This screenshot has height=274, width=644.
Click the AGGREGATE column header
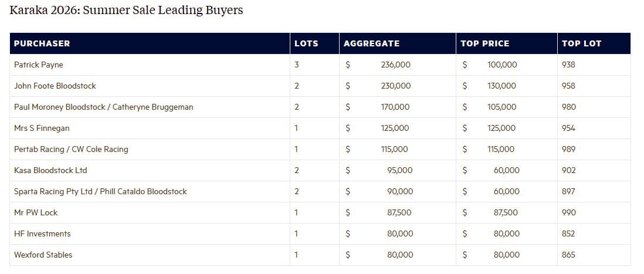371,43
